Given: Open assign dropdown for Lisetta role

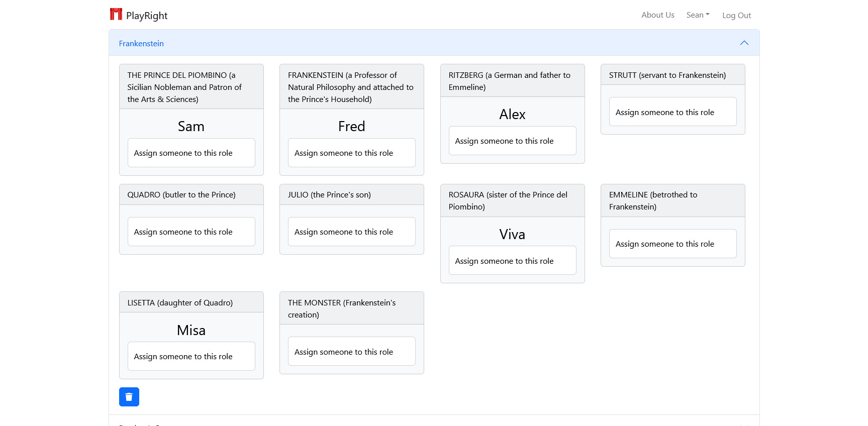Looking at the screenshot, I should 191,356.
